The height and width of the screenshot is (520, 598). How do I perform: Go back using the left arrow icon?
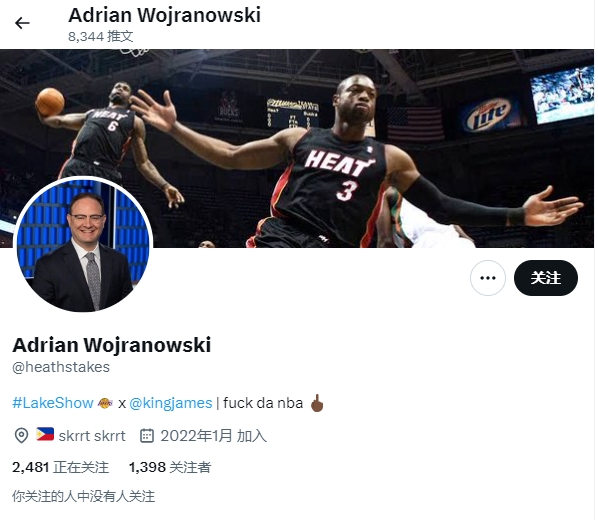[22, 23]
